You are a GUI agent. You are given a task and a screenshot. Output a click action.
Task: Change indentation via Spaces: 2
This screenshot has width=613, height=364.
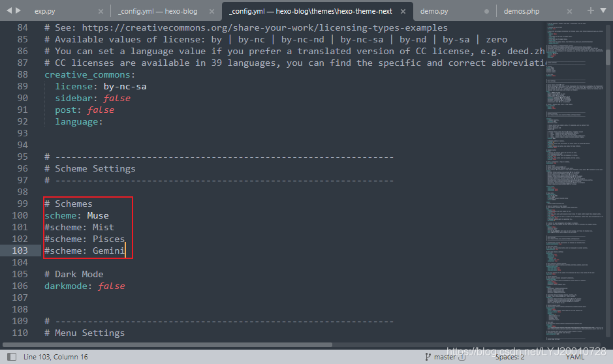tap(510, 357)
